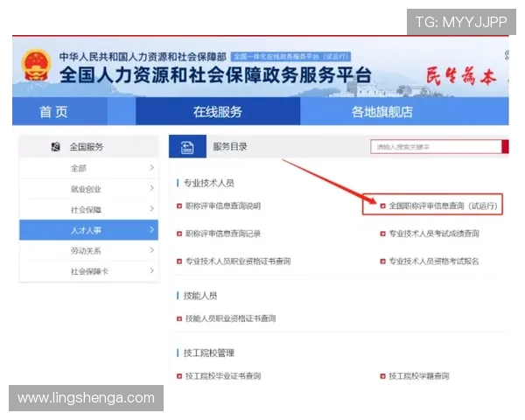Switch to the 在线服务 tab
525x420 pixels.
218,112
